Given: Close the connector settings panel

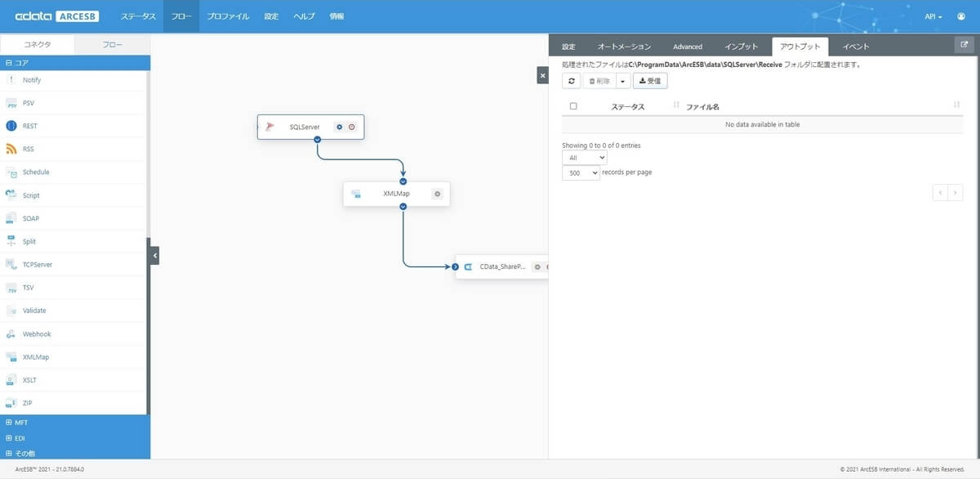Looking at the screenshot, I should click(x=542, y=75).
